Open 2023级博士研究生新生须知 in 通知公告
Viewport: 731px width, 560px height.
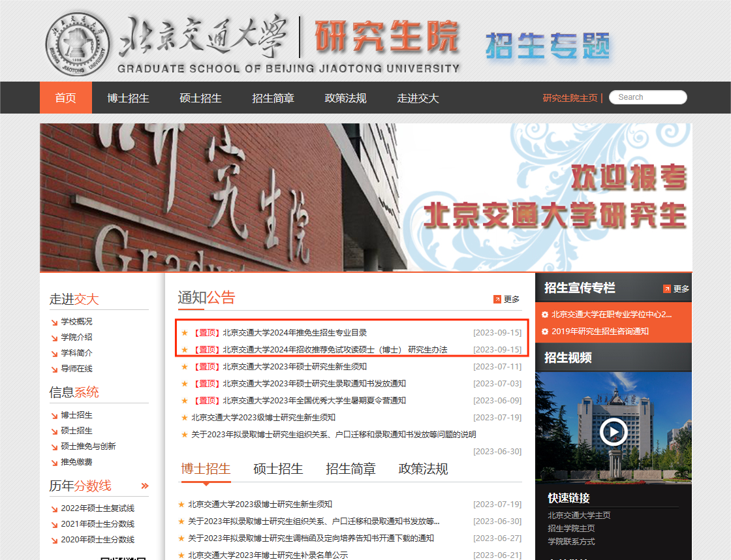click(x=264, y=417)
